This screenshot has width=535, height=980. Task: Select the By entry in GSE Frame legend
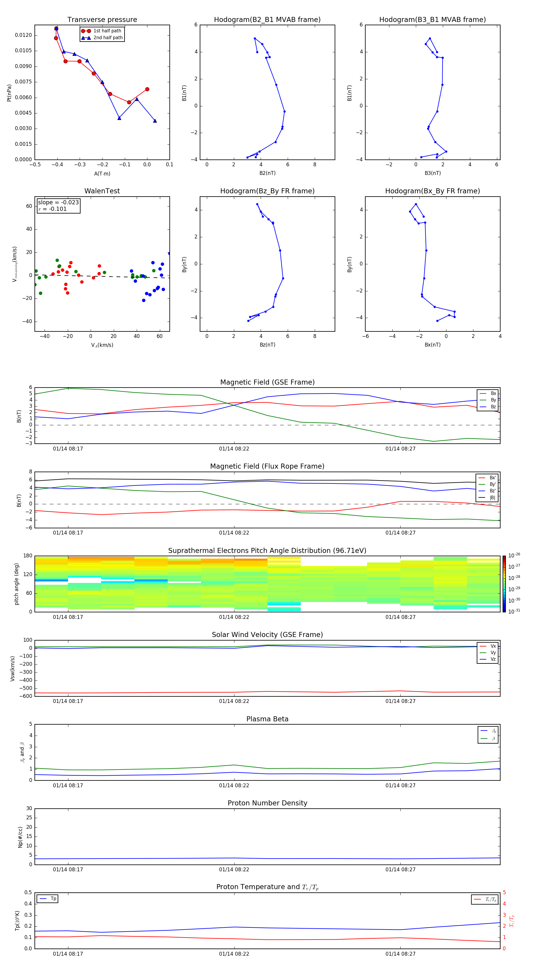tap(488, 400)
